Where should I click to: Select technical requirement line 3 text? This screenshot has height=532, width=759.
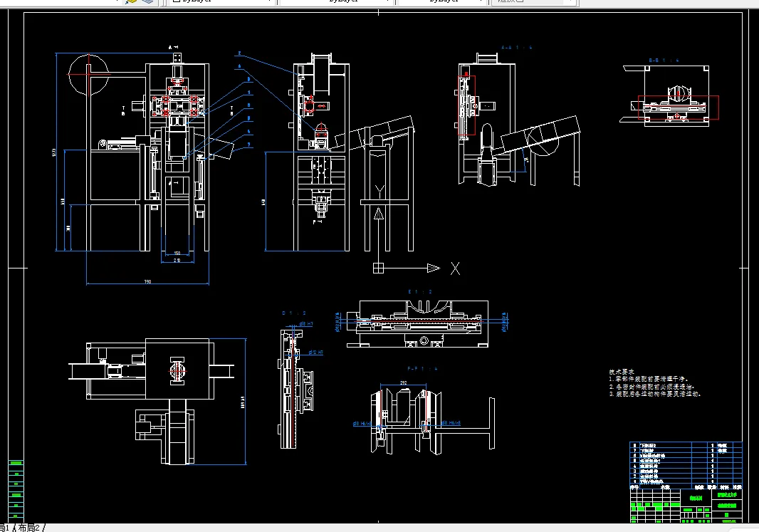pos(655,394)
